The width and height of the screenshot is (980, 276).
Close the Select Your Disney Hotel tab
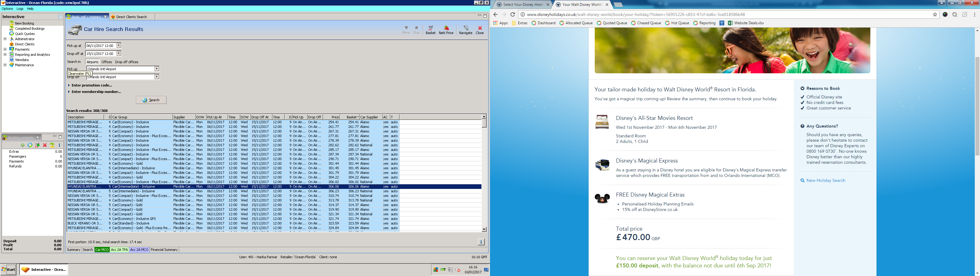[x=548, y=5]
